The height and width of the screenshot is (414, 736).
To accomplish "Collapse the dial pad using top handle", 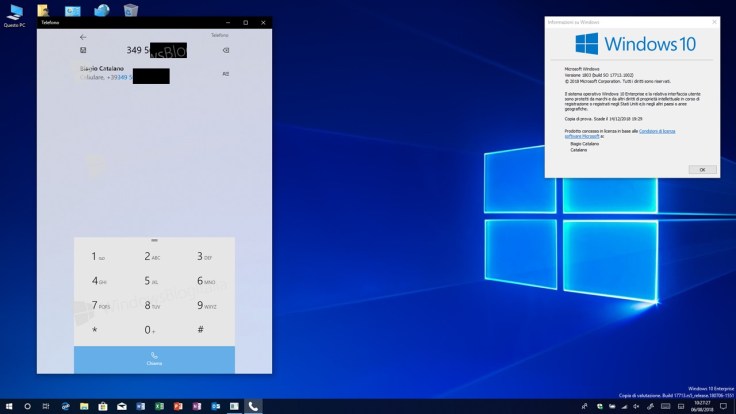I will click(x=154, y=241).
